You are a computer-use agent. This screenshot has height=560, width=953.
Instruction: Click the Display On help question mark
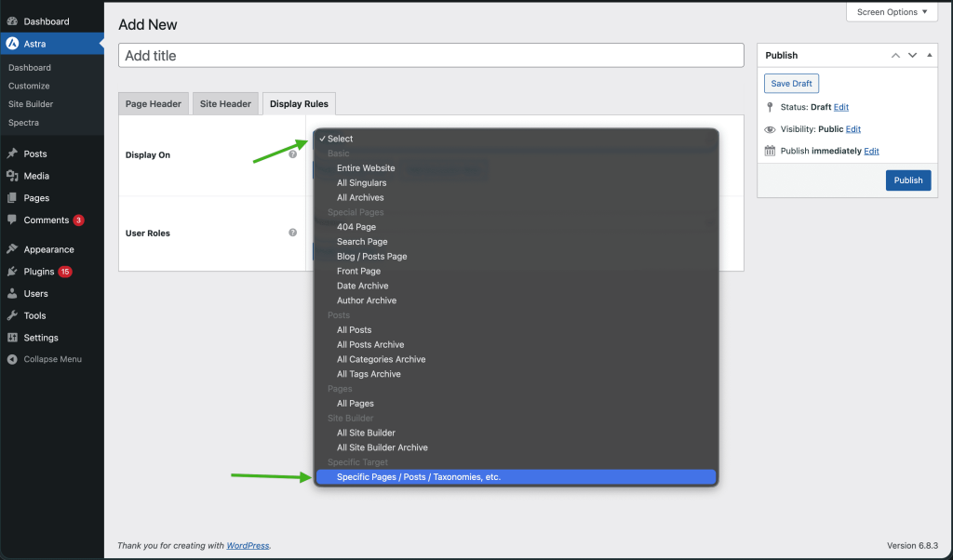293,153
